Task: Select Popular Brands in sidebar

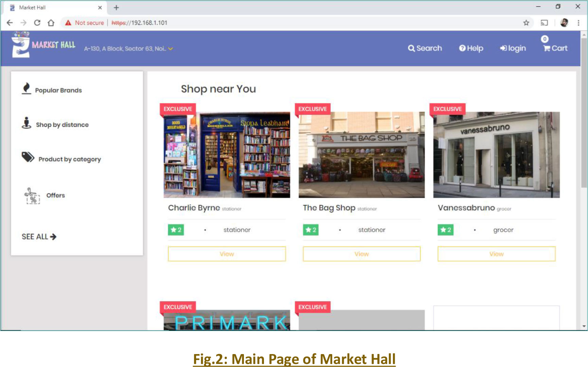Action: pos(58,90)
